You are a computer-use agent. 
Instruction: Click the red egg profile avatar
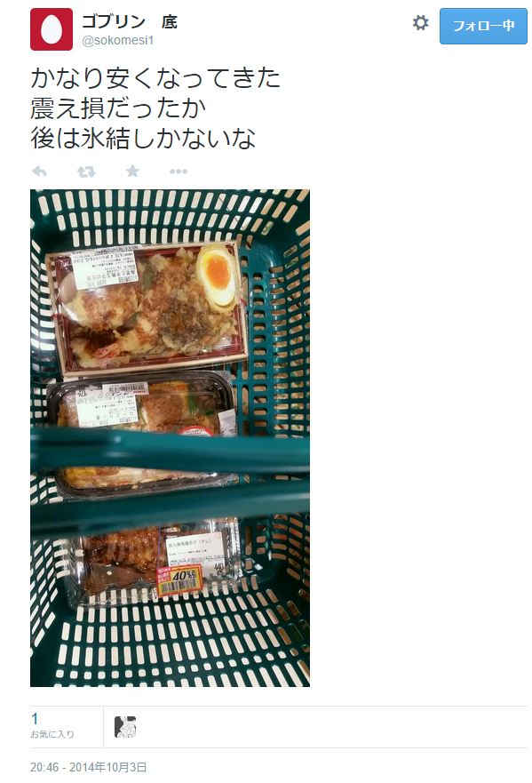[52, 29]
